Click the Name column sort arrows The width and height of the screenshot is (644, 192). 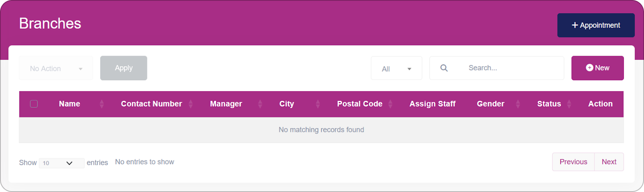click(x=102, y=104)
